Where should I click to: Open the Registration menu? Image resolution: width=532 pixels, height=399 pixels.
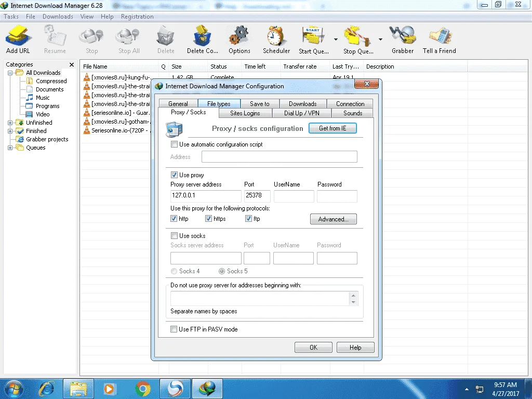click(137, 17)
